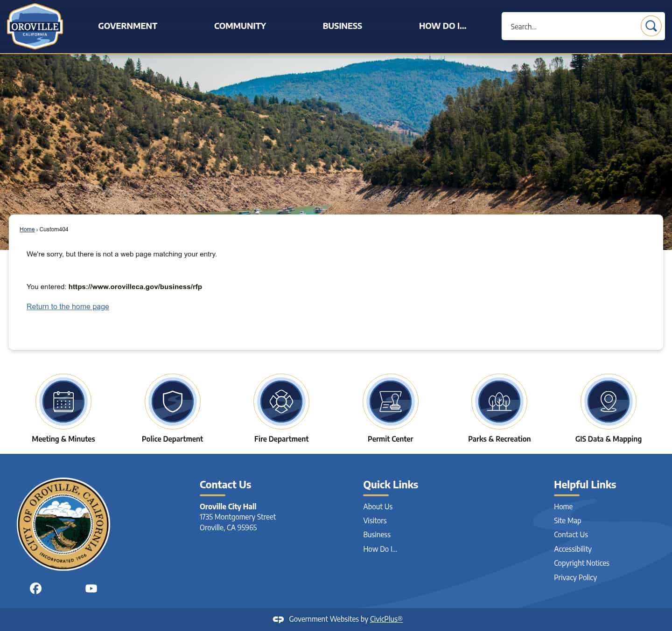
Task: Click the Fire Department badge icon
Action: 281,402
